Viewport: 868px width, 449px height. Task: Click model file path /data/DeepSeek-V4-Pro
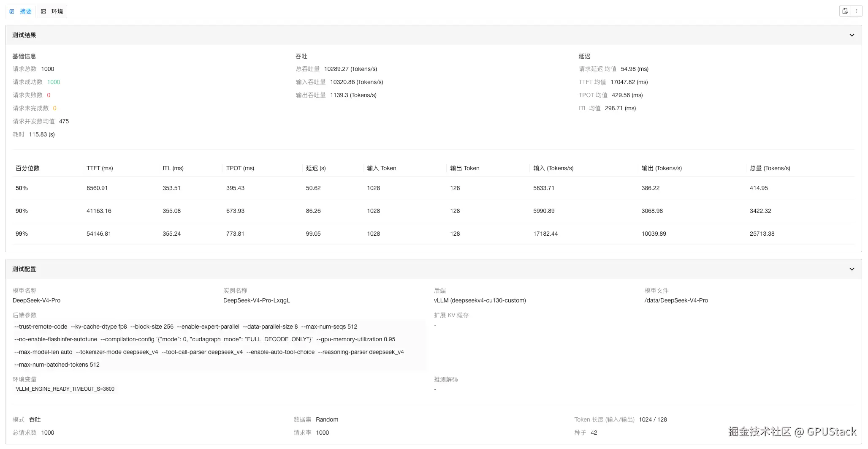676,300
